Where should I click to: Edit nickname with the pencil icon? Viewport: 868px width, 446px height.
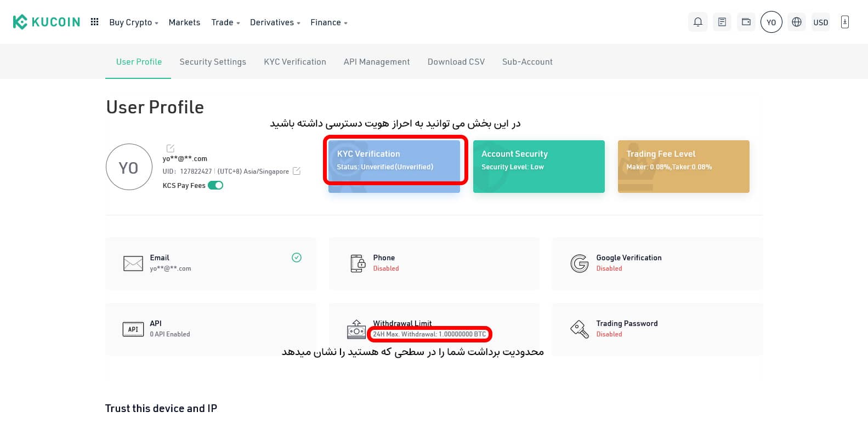pos(170,148)
